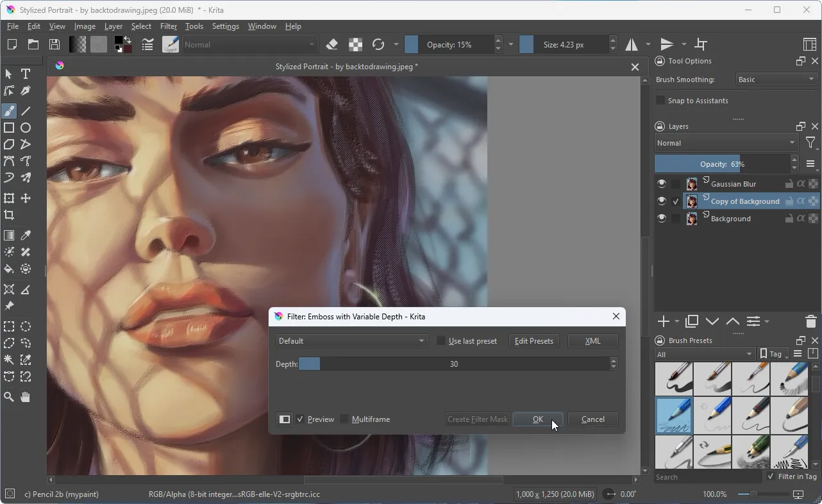
Task: Expand the layer blending mode dropdown
Action: tap(726, 142)
